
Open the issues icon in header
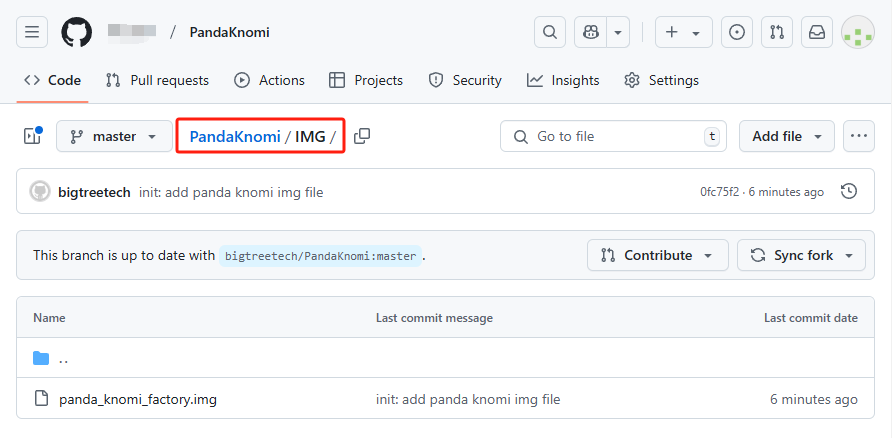click(x=737, y=32)
